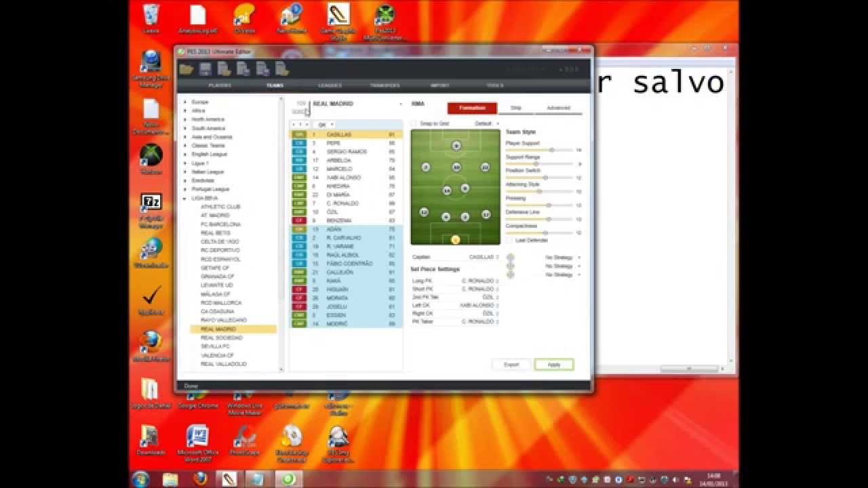Open the Jogos de Daniel desktop folder
The height and width of the screenshot is (488, 868).
(x=151, y=393)
